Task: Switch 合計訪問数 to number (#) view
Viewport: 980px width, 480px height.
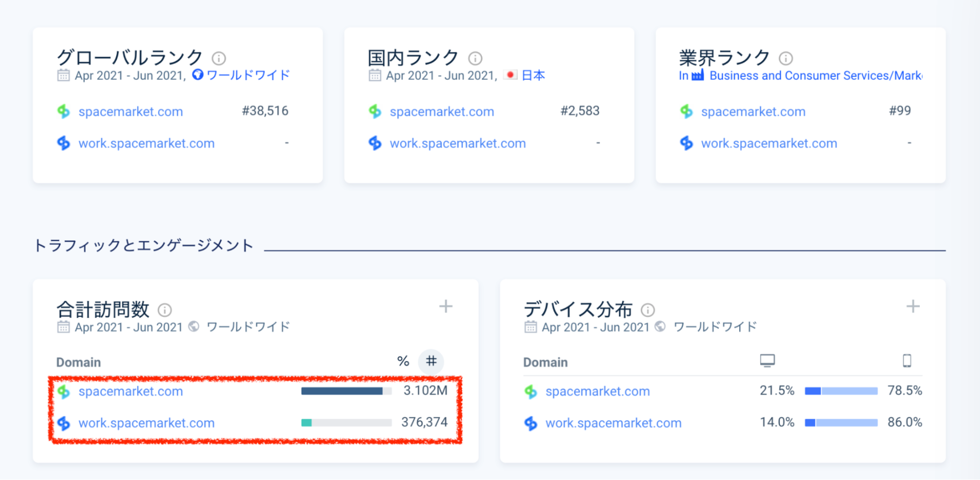Action: coord(431,361)
